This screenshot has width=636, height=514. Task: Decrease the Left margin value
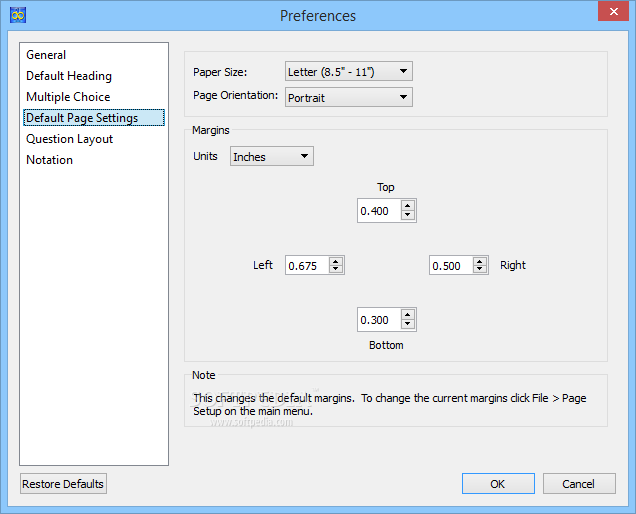point(336,269)
